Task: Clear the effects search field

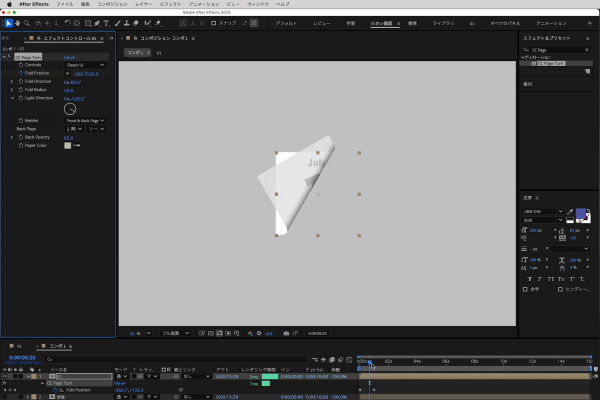Action: tap(587, 50)
